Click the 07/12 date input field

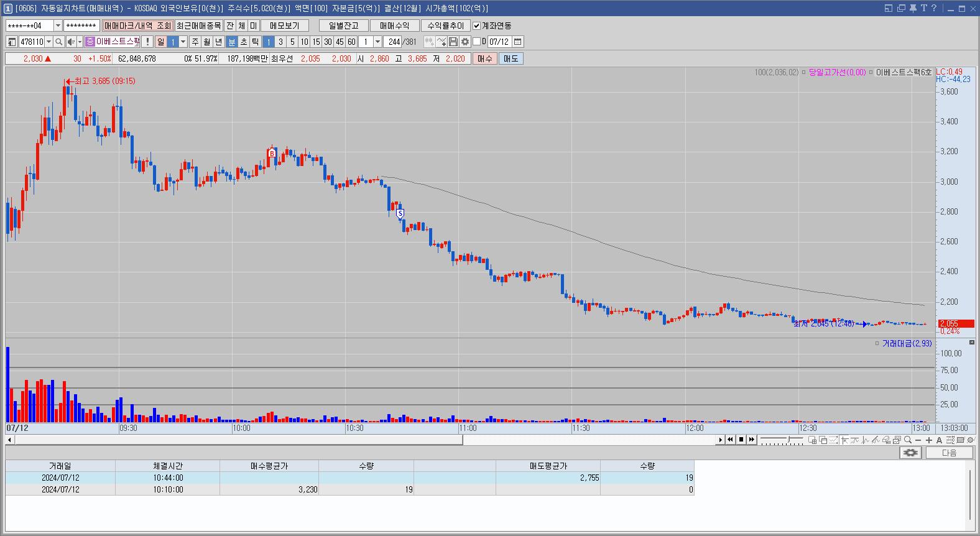pos(500,42)
